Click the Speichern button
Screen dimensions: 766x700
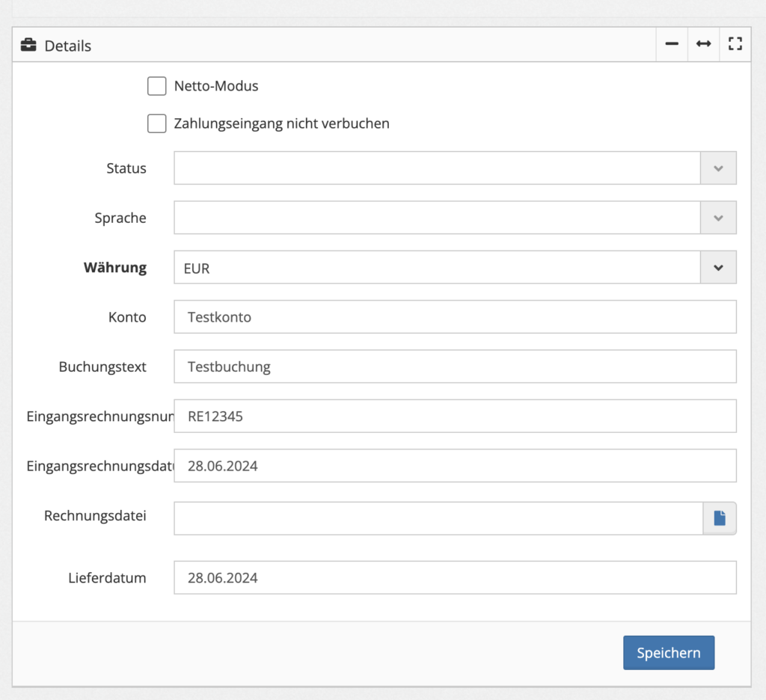pyautogui.click(x=668, y=653)
